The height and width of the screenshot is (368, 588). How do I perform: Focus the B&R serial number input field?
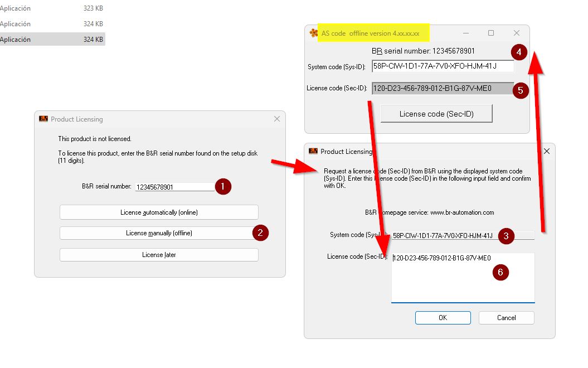pyautogui.click(x=175, y=187)
